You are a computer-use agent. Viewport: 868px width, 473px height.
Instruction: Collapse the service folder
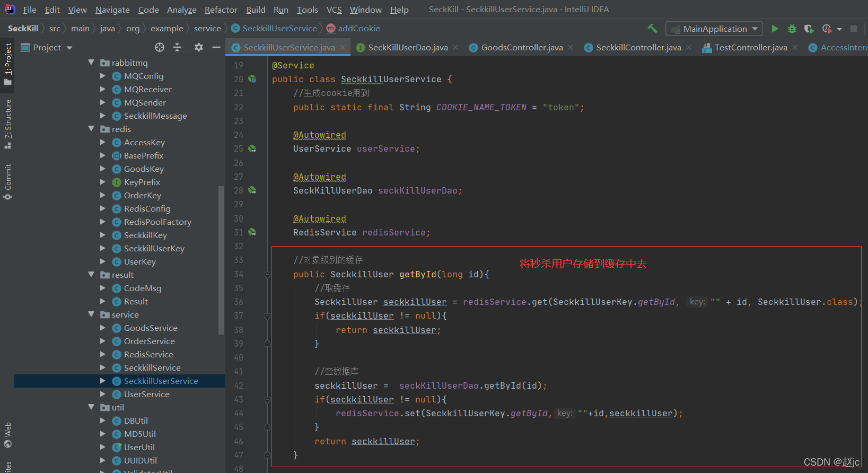[x=91, y=314]
